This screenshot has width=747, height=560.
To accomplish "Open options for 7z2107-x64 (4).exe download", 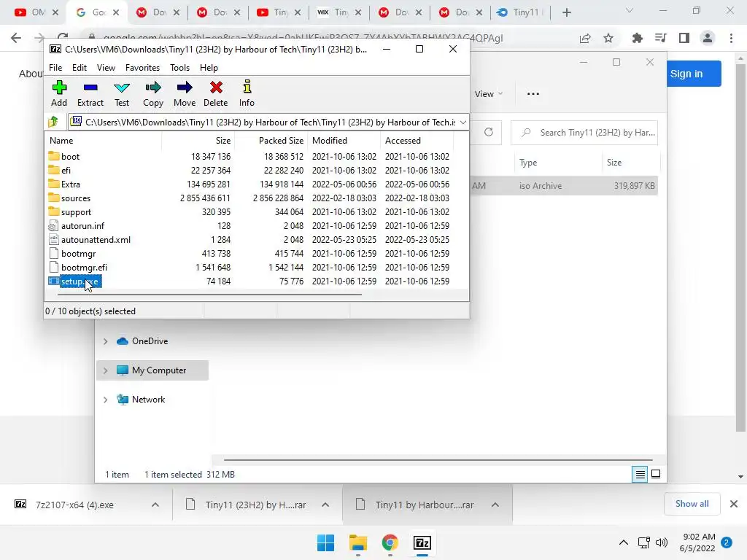I will tap(155, 505).
